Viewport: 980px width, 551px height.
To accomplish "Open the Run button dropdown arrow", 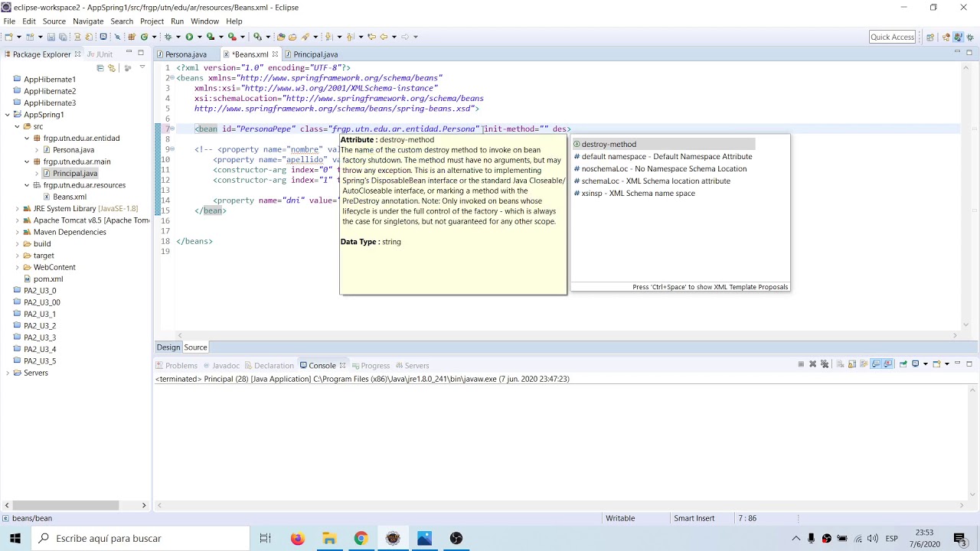I will 200,37.
